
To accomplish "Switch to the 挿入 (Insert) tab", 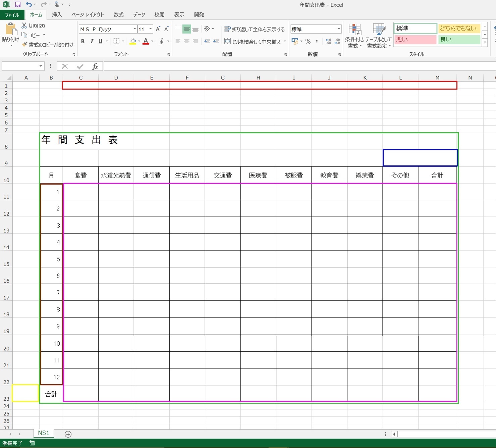I will (57, 15).
